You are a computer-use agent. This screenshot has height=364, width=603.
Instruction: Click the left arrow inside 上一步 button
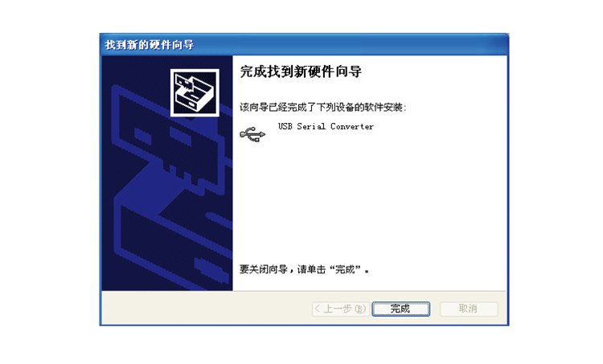coord(318,309)
